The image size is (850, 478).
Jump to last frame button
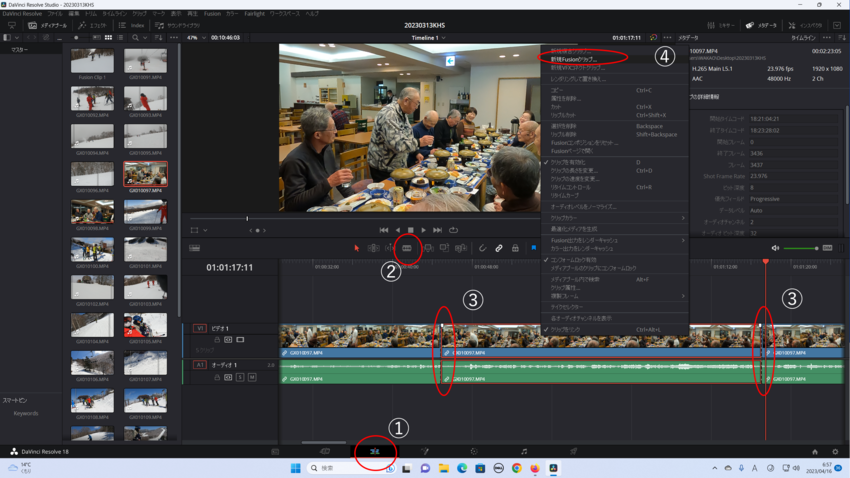437,230
